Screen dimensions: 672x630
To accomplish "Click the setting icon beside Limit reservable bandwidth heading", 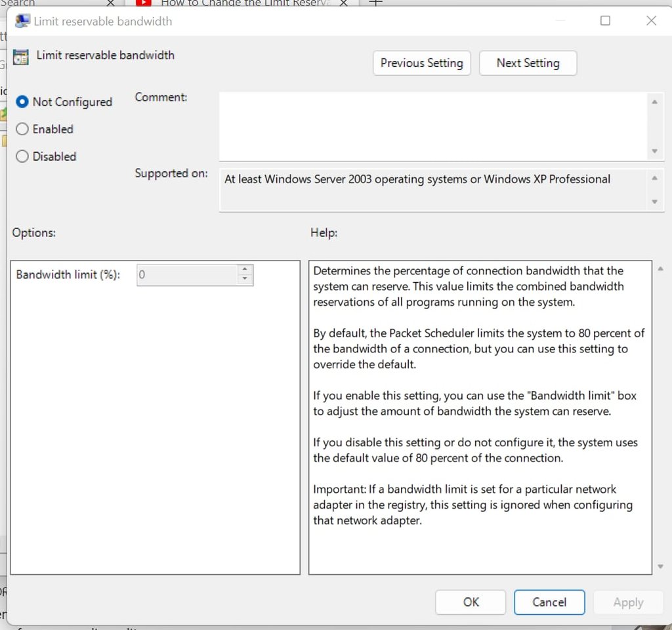I will point(21,56).
